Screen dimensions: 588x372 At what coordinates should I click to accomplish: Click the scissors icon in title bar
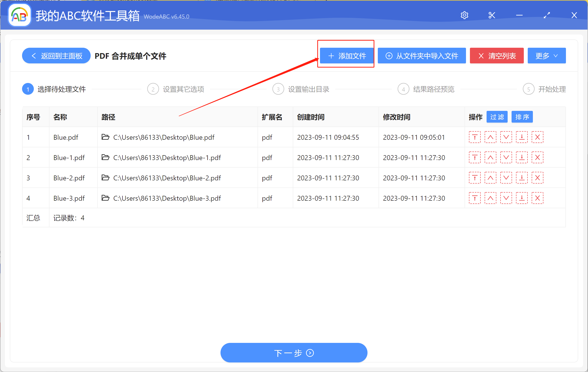pos(491,15)
